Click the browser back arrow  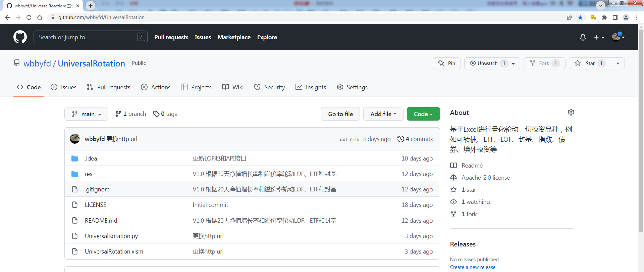coord(7,17)
